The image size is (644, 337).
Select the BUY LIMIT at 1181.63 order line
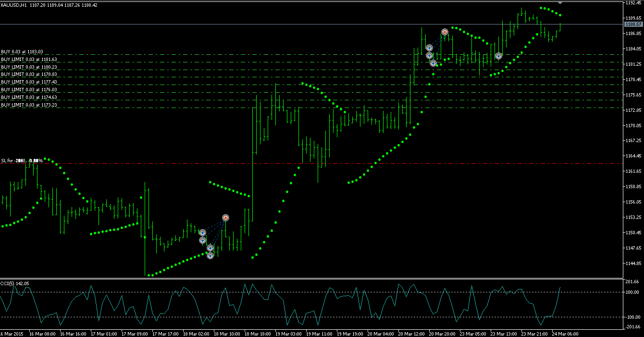pos(29,59)
